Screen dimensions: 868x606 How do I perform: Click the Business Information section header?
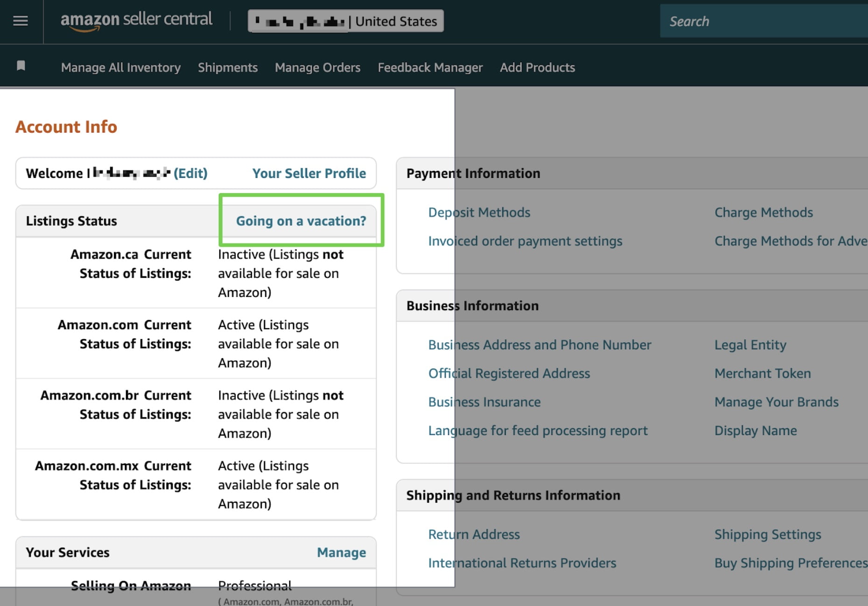coord(472,305)
